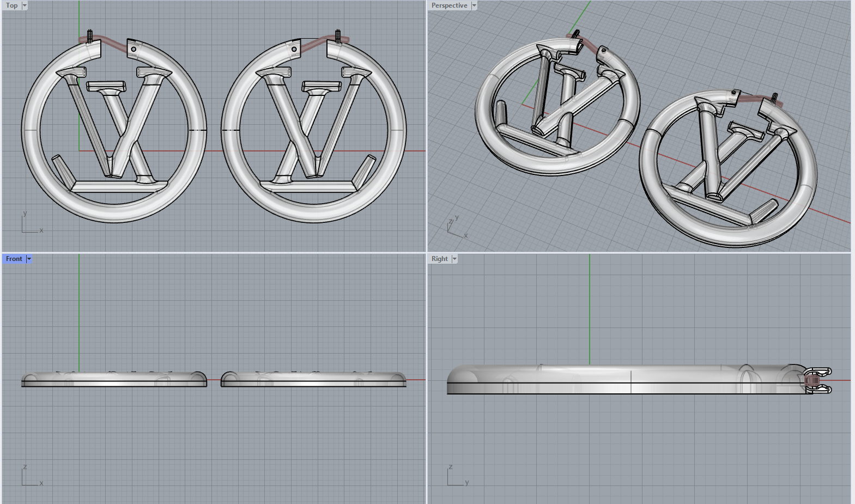This screenshot has width=855, height=504.
Task: Select the Front viewport title label
Action: click(x=14, y=259)
